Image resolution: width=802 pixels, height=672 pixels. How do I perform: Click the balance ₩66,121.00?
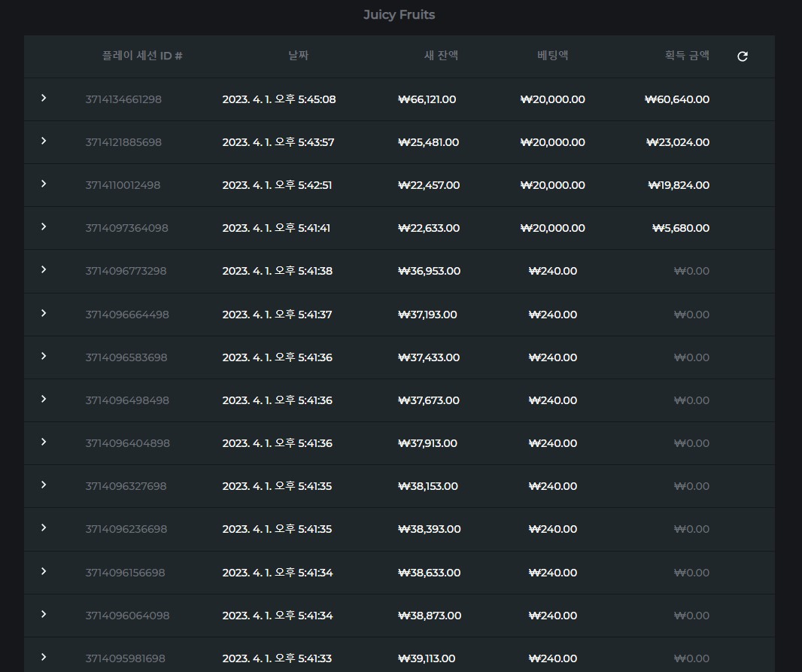click(427, 99)
